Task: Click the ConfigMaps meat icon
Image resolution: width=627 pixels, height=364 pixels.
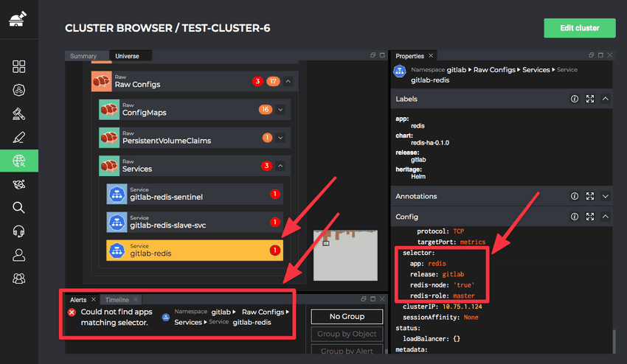Action: pos(109,110)
